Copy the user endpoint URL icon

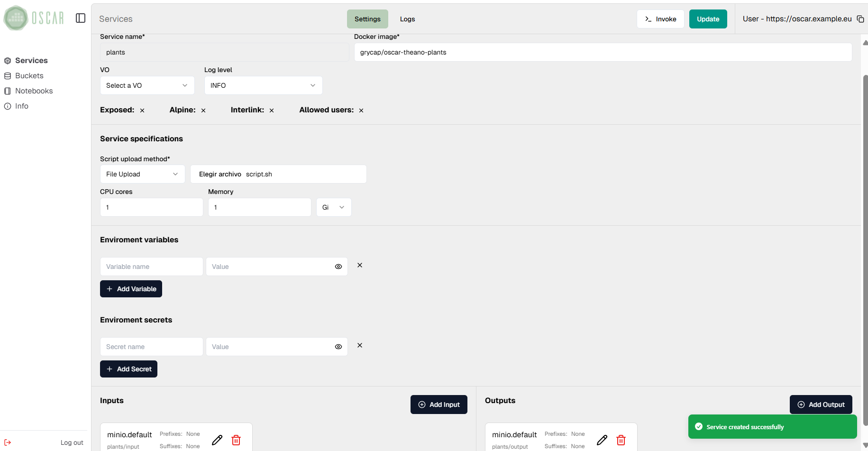(x=860, y=19)
